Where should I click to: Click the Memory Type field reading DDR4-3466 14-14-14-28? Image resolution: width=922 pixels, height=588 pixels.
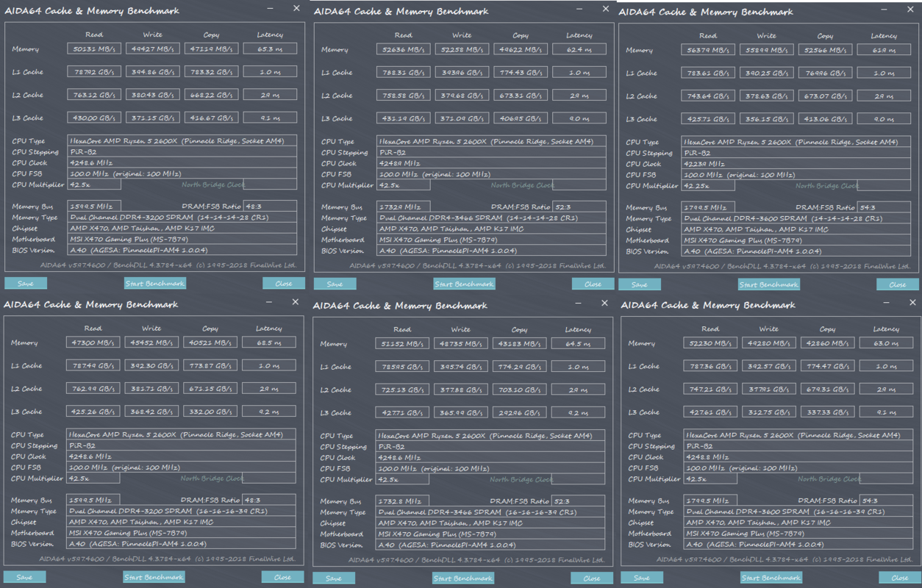click(492, 218)
